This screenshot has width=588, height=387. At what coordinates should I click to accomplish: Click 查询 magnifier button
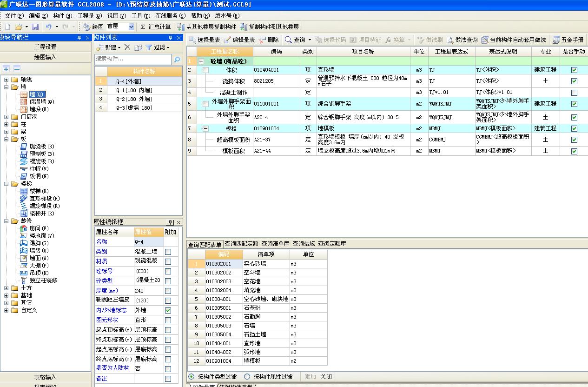coord(295,40)
